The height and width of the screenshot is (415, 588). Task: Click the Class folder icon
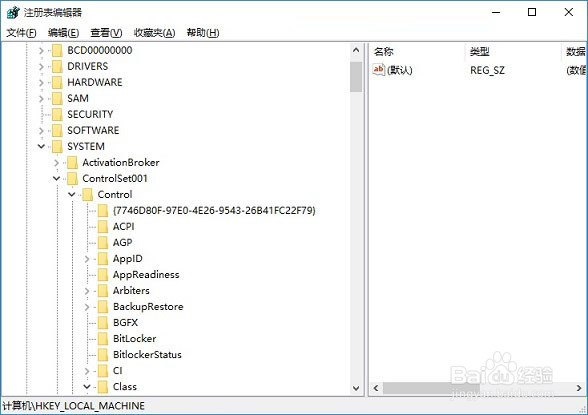pos(103,387)
